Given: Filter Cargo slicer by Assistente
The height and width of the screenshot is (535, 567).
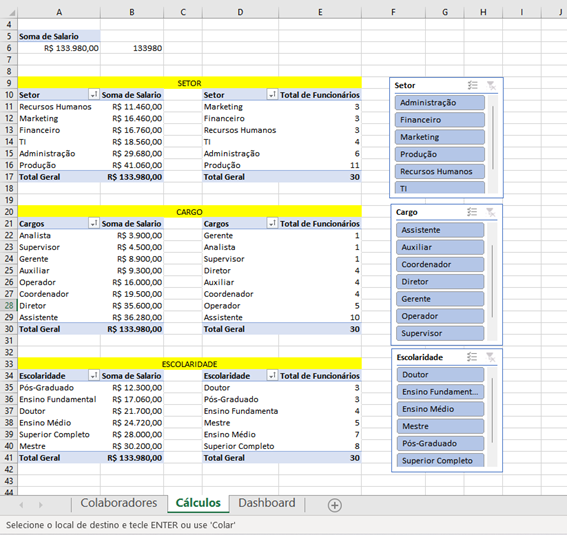Looking at the screenshot, I should [x=440, y=230].
